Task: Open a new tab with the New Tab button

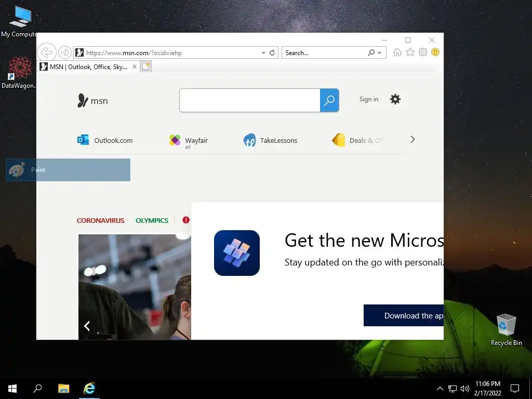Action: tap(146, 66)
